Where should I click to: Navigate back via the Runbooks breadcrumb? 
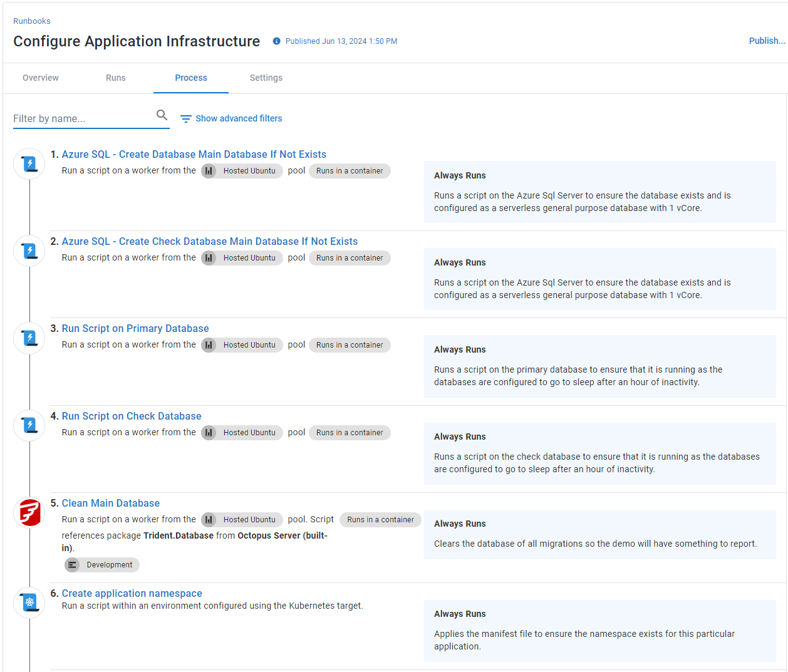31,21
